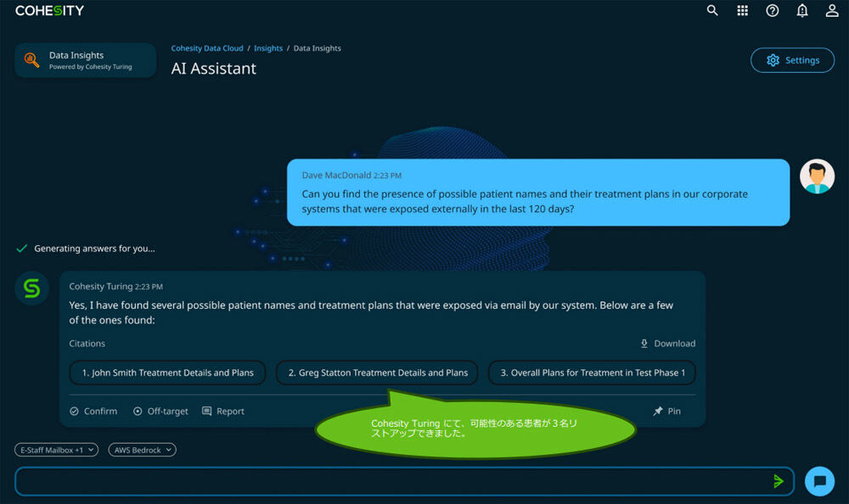Click the AI Assistant heading

click(x=214, y=69)
